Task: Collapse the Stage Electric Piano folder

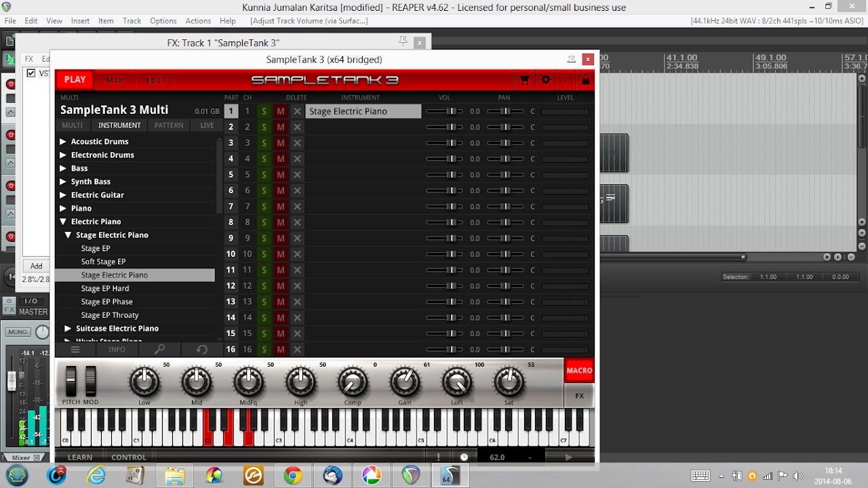Action: coord(68,235)
